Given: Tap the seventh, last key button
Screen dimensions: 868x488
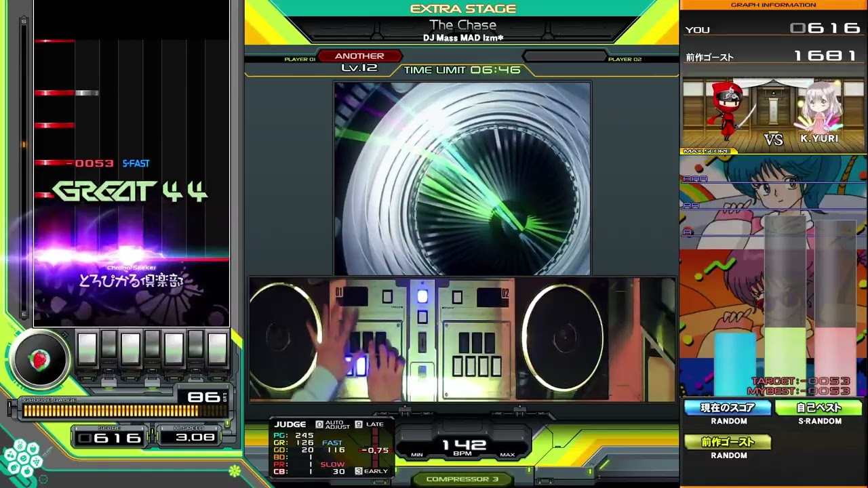Looking at the screenshot, I should [217, 349].
